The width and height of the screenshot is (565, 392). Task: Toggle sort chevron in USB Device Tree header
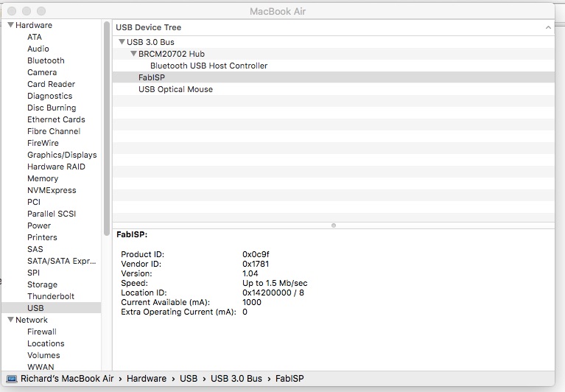[548, 27]
